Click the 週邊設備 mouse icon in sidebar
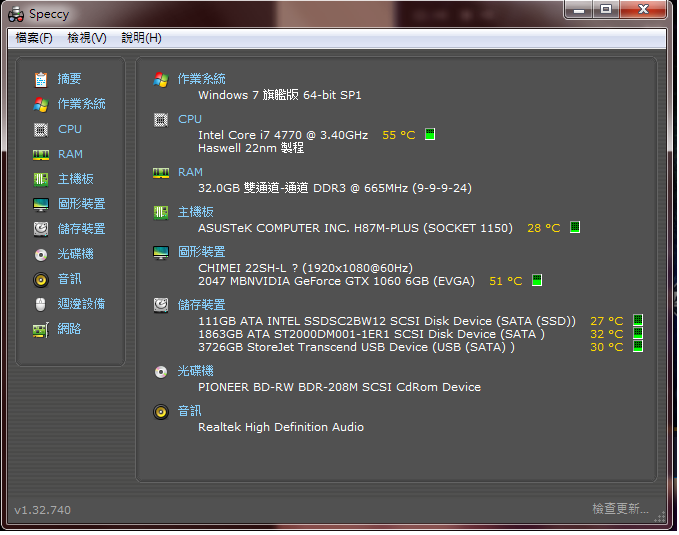Image resolution: width=679 pixels, height=535 pixels. [x=40, y=305]
